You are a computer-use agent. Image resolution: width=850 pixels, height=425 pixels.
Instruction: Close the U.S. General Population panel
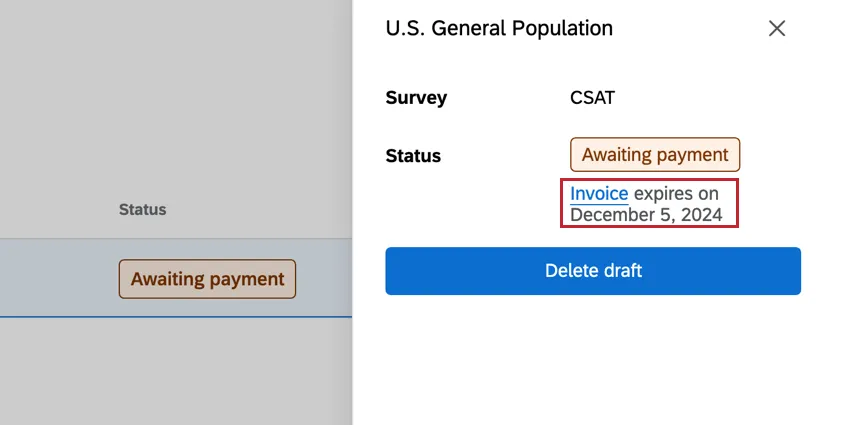point(777,28)
